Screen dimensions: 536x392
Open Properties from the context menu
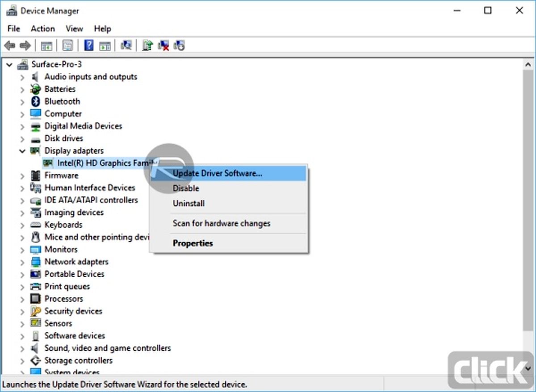[x=229, y=243]
